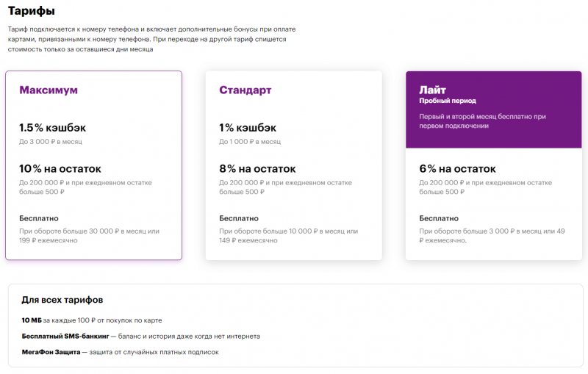588x374 pixels.
Task: Click the Для всех тарифов heading
Action: (x=62, y=300)
